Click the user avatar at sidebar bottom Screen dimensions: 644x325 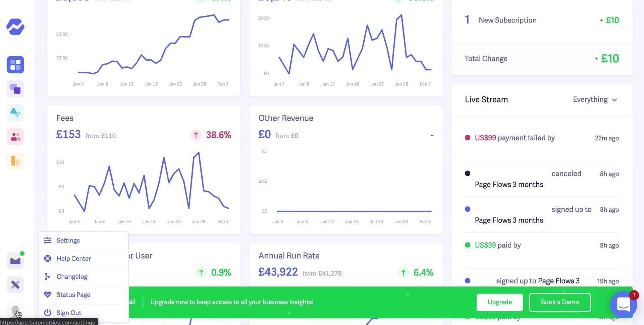point(15,310)
